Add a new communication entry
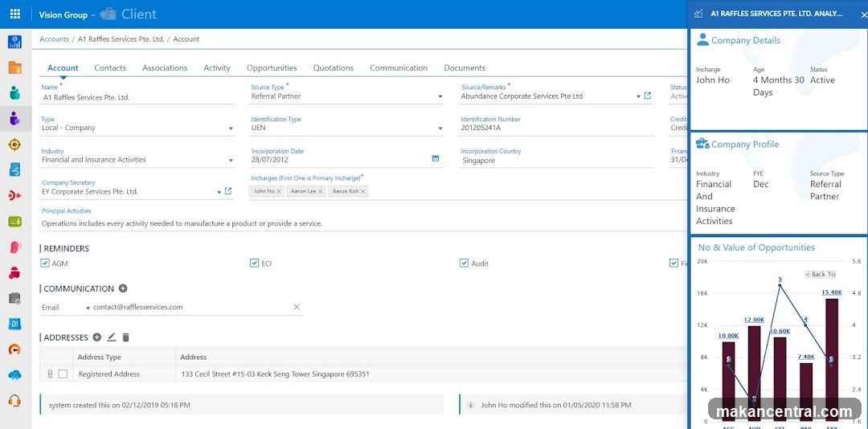Image resolution: width=868 pixels, height=429 pixels. pos(123,288)
